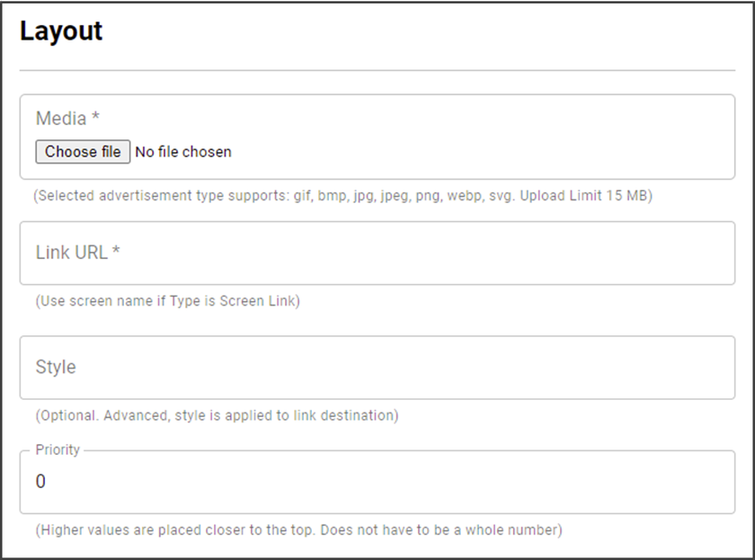Click the Priority value 0
This screenshot has height=560, width=755.
(x=40, y=483)
